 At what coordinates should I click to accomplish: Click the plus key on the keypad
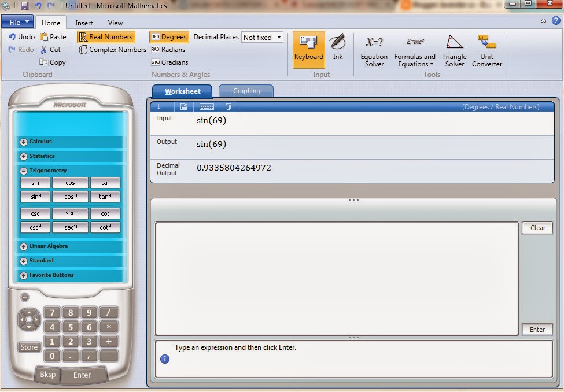click(108, 341)
